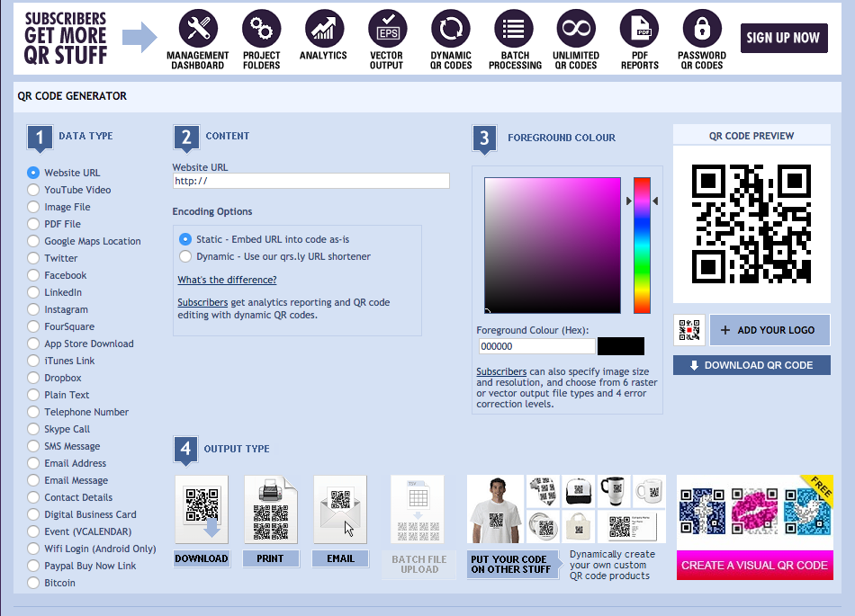Click the Download QR Code button
The width and height of the screenshot is (855, 616).
pos(751,365)
